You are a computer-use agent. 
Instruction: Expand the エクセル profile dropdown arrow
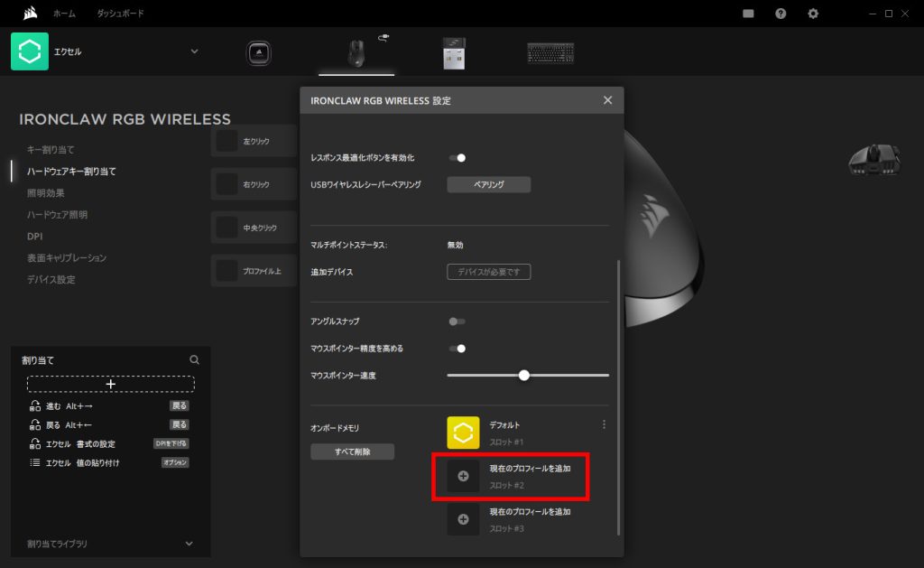point(195,51)
